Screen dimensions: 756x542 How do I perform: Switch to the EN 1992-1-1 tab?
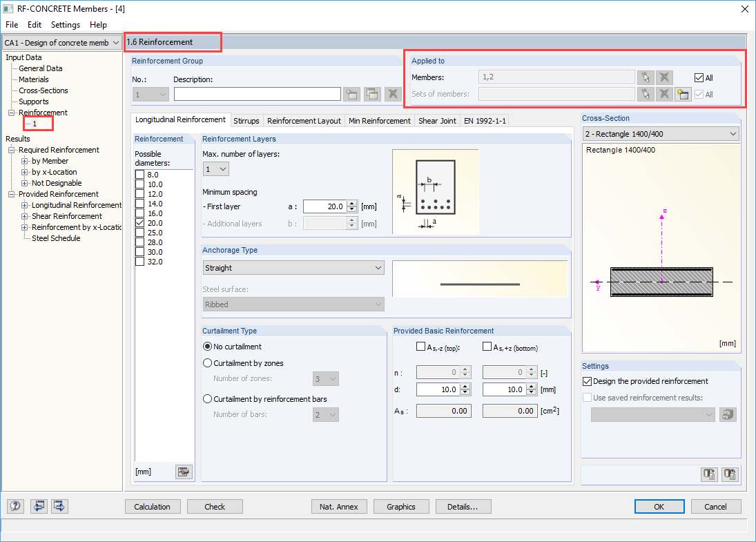pyautogui.click(x=485, y=121)
